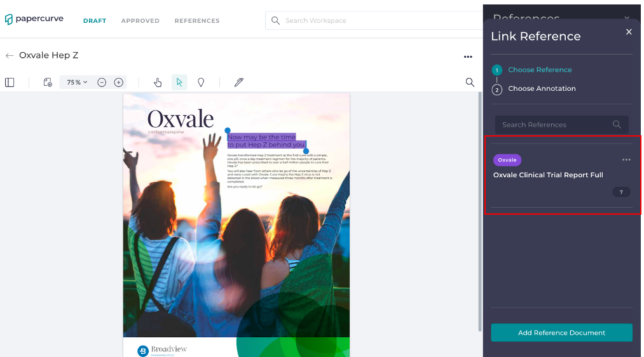Switch to the DRAFT tab

[x=95, y=20]
